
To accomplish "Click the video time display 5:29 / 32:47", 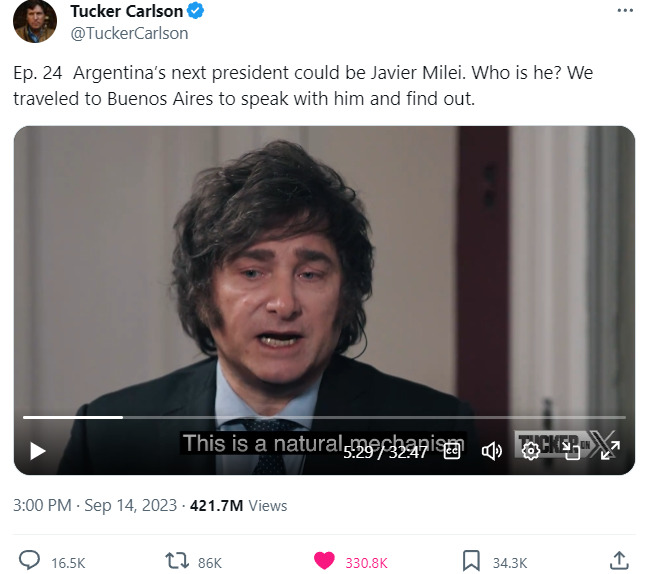I will 385,451.
